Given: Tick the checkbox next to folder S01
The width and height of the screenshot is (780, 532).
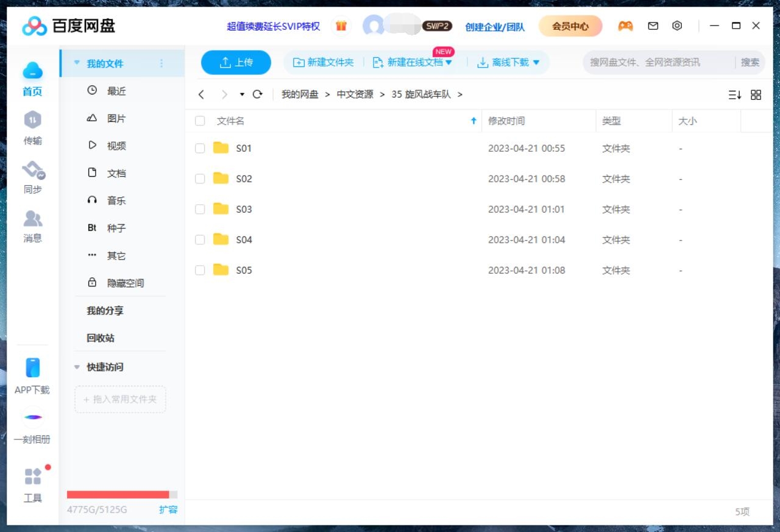Looking at the screenshot, I should pyautogui.click(x=200, y=148).
